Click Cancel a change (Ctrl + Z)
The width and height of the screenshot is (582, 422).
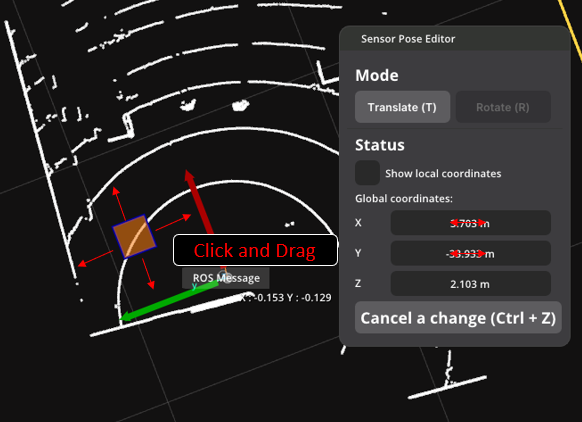tap(458, 318)
